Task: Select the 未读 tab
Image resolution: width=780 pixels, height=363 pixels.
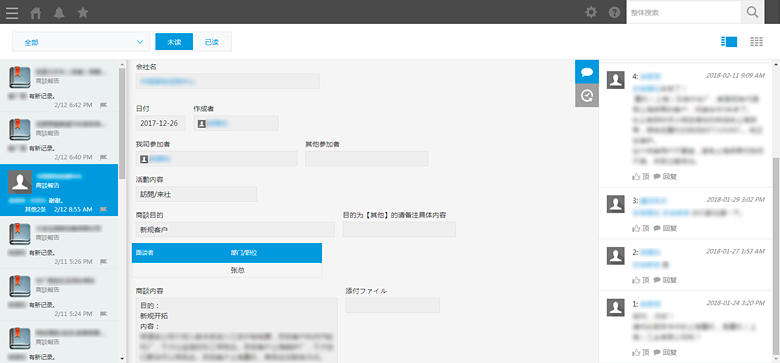Action: tap(174, 42)
